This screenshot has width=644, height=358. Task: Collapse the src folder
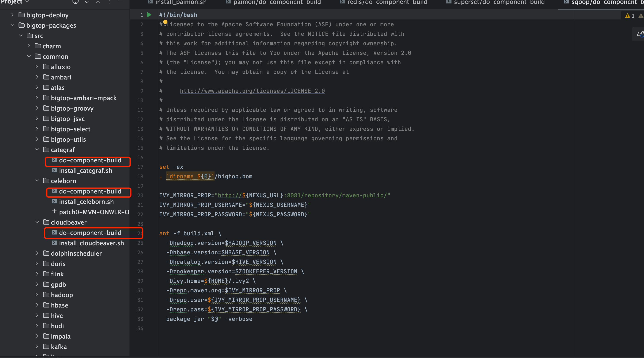pos(21,36)
